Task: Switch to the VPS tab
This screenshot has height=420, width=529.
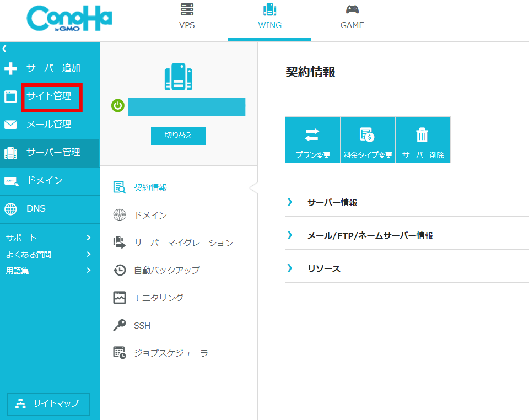Action: [x=187, y=18]
